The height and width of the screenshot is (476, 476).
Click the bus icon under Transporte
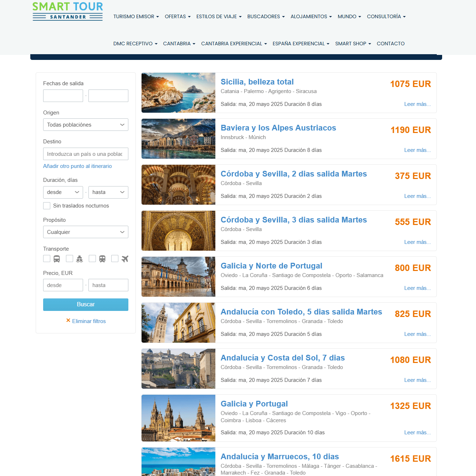[x=57, y=259]
